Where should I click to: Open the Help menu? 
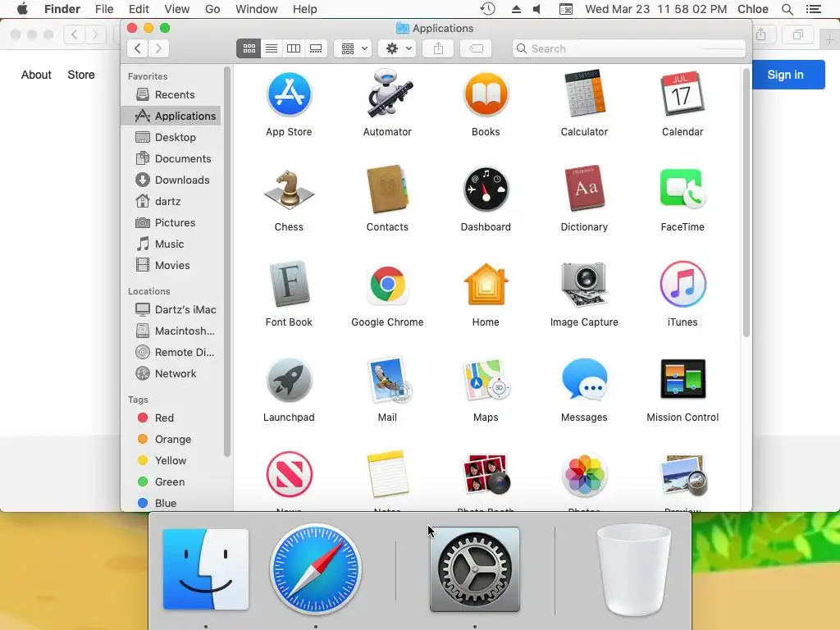point(305,9)
